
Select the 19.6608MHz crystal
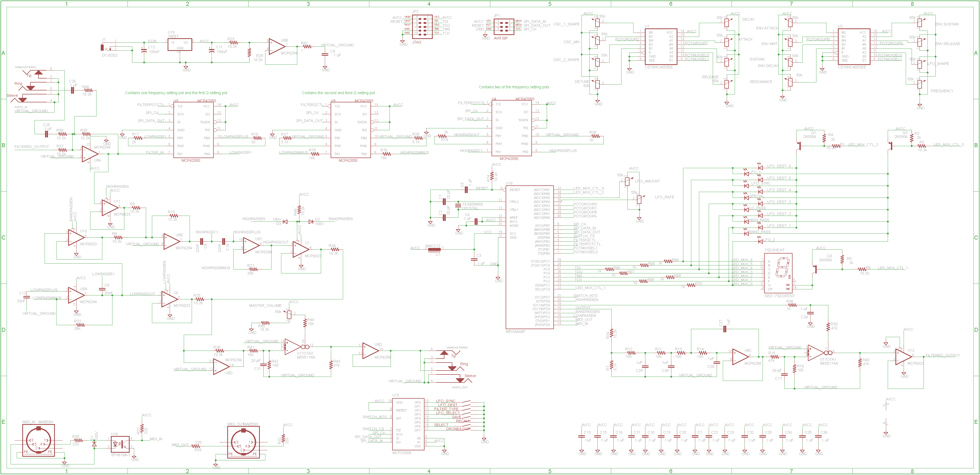click(x=458, y=206)
